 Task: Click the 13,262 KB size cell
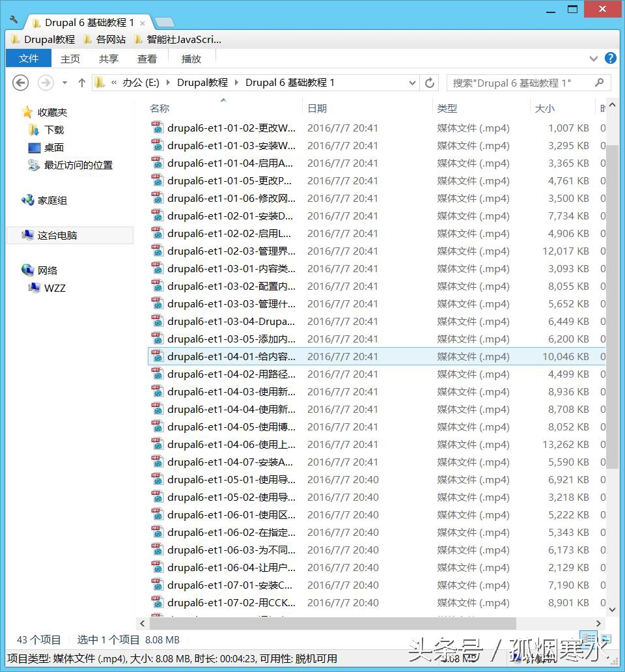(x=566, y=445)
